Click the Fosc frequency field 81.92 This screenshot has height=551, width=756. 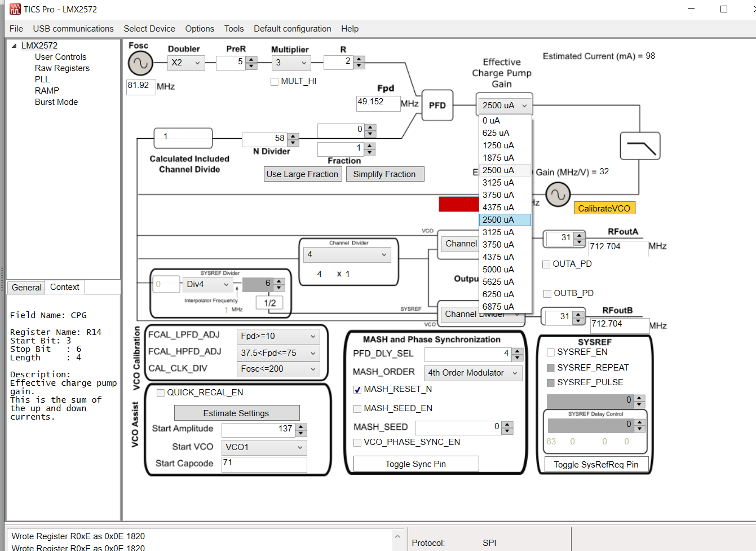(141, 87)
